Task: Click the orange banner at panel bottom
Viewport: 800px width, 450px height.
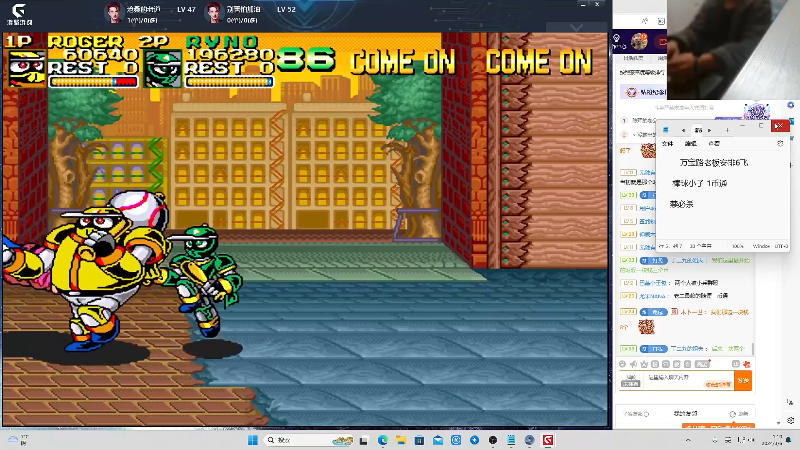Action: pyautogui.click(x=718, y=426)
